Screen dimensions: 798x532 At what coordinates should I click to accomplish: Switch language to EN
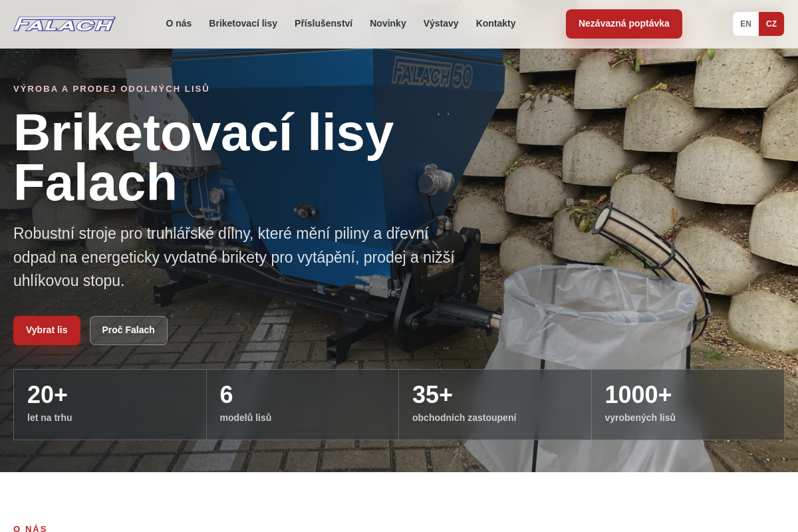pos(745,24)
